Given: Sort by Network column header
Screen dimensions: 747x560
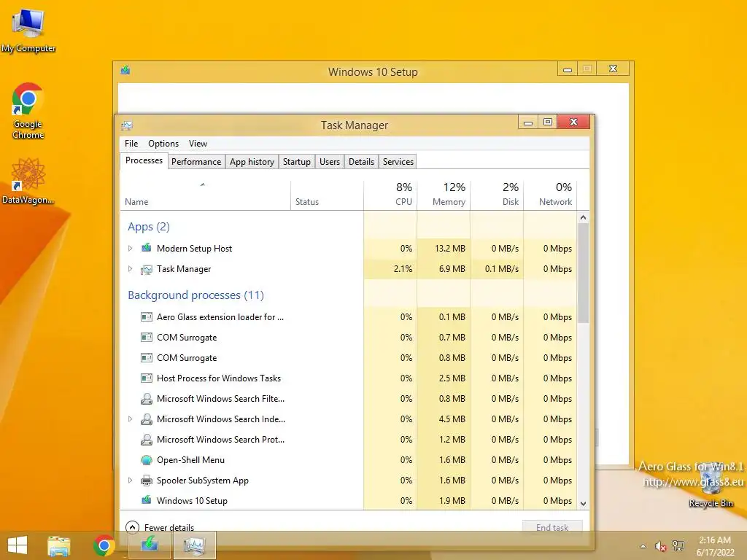Looking at the screenshot, I should coord(550,195).
